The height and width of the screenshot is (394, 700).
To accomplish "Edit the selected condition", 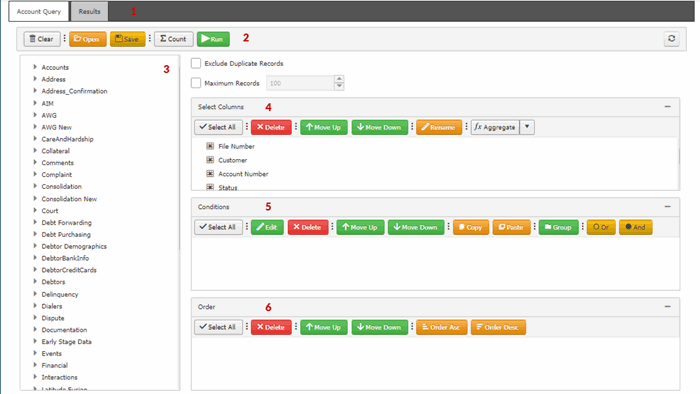I will coord(267,227).
